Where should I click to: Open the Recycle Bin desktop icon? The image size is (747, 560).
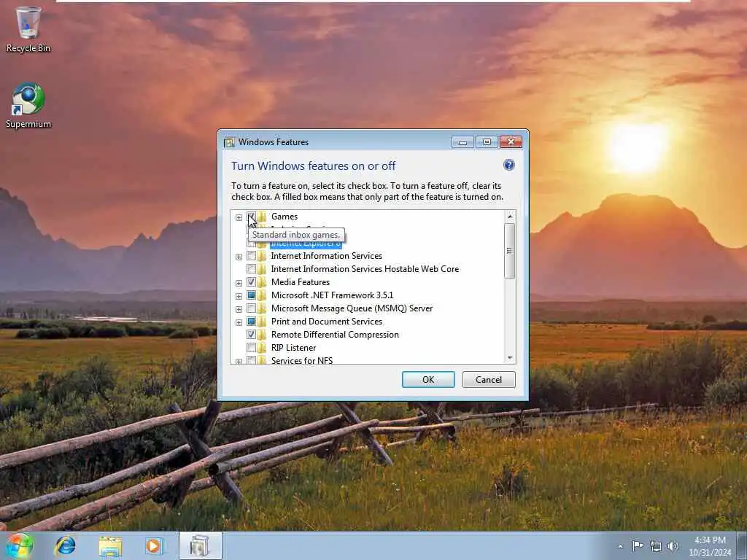click(x=28, y=29)
